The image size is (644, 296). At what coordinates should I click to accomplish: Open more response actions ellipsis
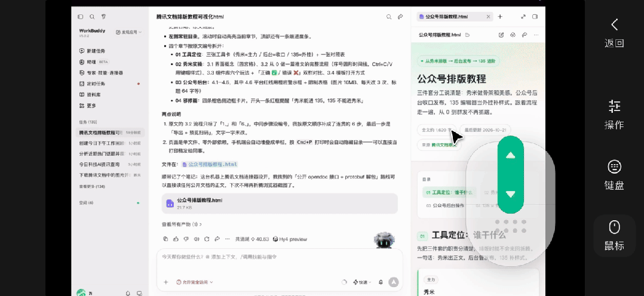[x=227, y=239]
